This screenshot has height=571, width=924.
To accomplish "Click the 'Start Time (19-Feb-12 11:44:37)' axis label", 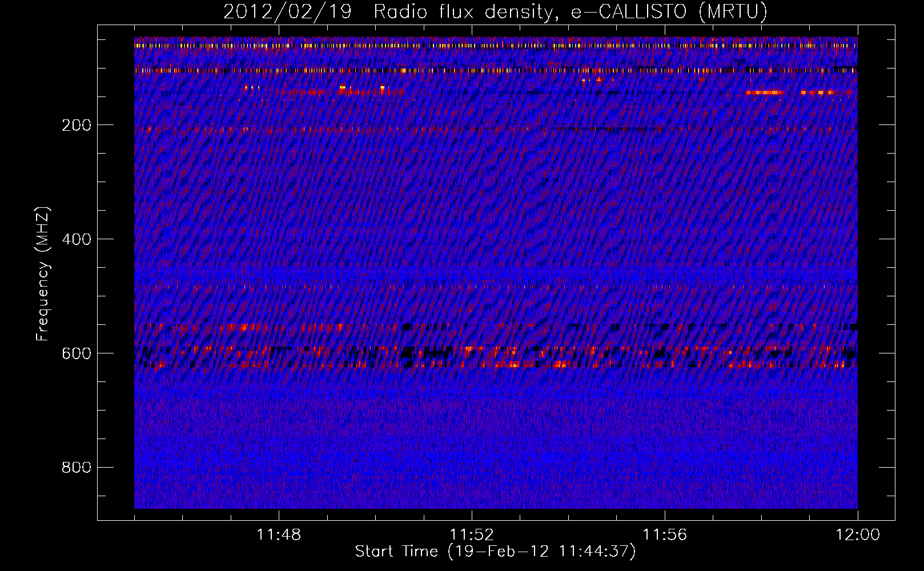I will [x=495, y=552].
